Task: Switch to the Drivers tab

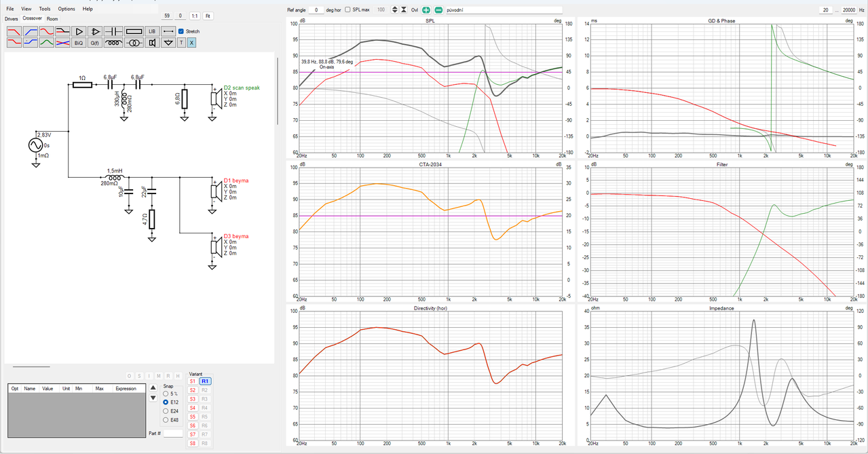Action: point(12,19)
